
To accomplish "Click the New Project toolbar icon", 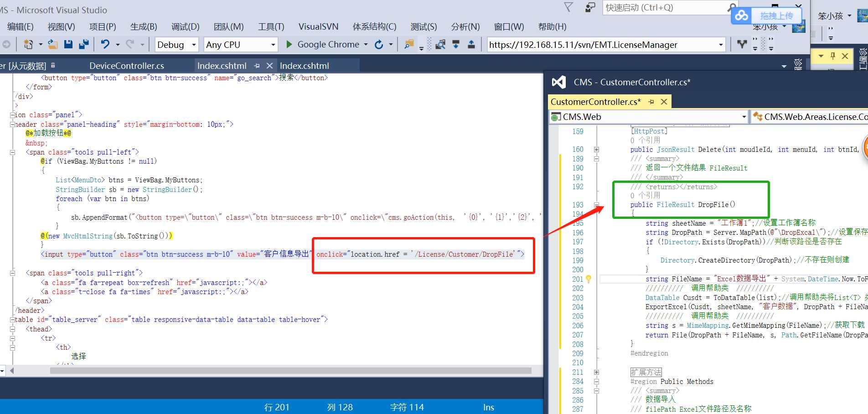I will coord(28,44).
